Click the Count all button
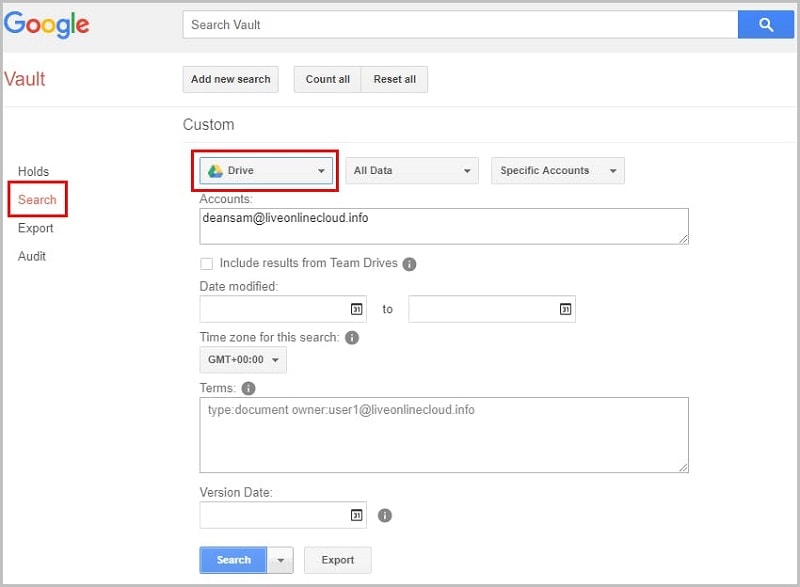The image size is (800, 587). coord(327,79)
